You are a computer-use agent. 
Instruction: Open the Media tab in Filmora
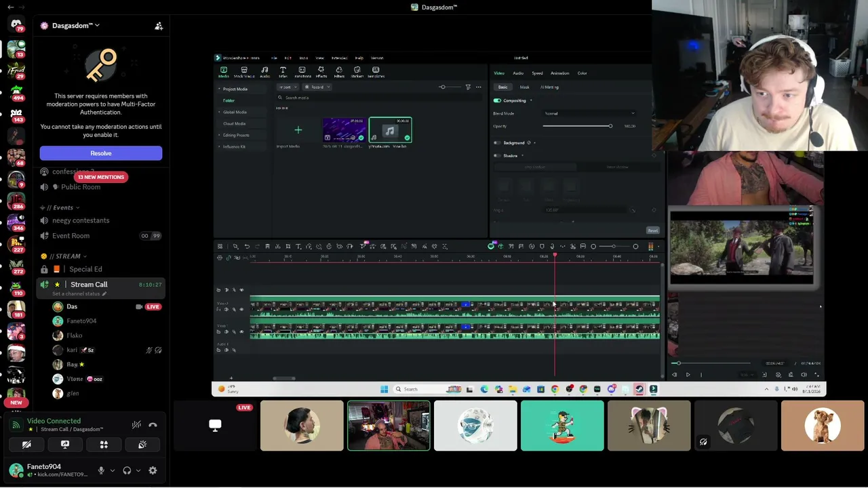(x=224, y=72)
